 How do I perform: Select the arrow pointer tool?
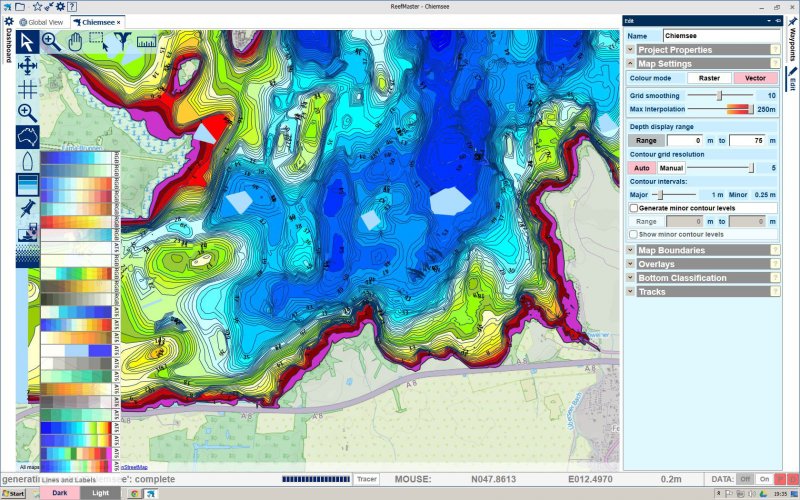pyautogui.click(x=27, y=42)
